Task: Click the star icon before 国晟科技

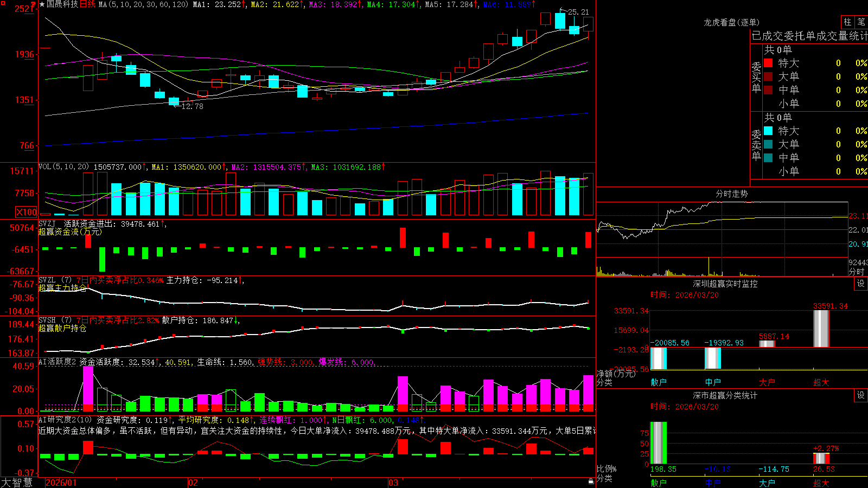Action: point(42,4)
